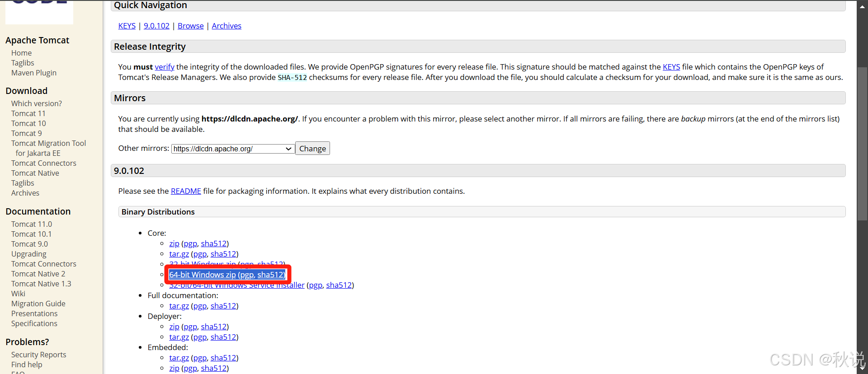The height and width of the screenshot is (374, 868).
Task: Open Tomcat Migration Tool for Jakarta EE
Action: tap(48, 148)
